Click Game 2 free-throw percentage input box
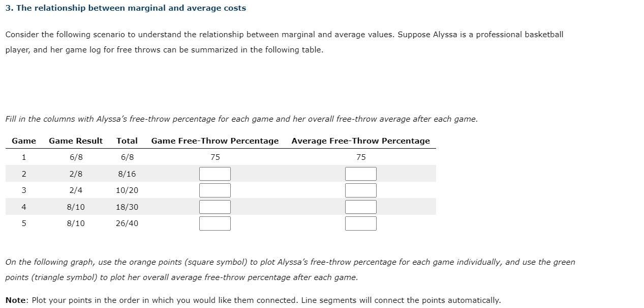 pyautogui.click(x=214, y=174)
